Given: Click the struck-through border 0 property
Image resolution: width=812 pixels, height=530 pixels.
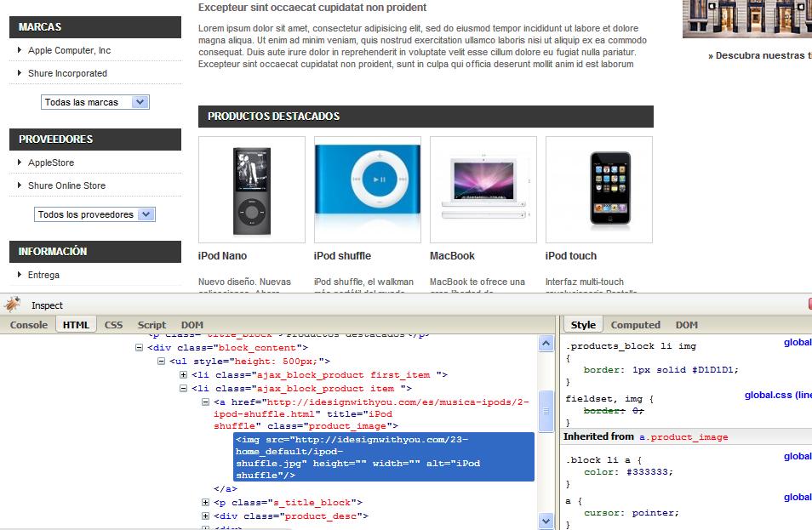Looking at the screenshot, I should pos(614,410).
